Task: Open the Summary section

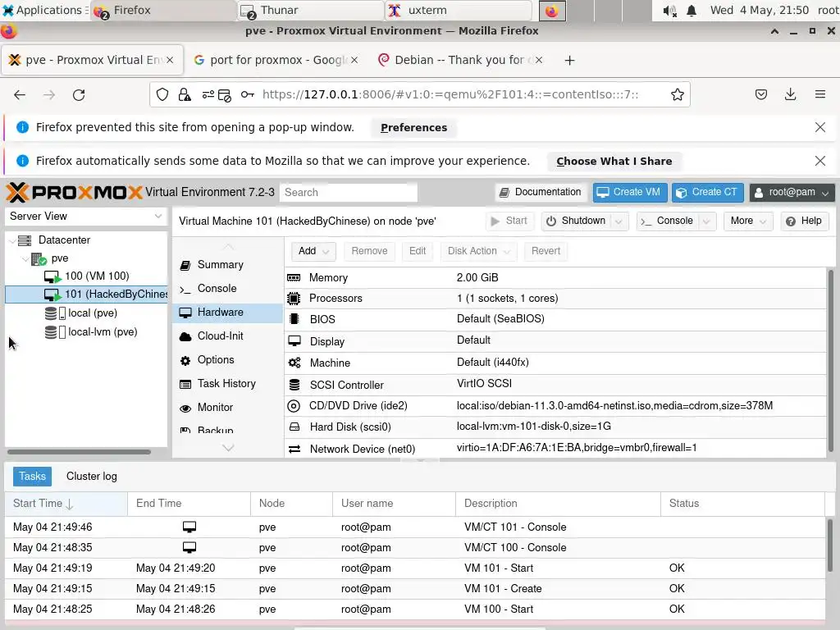Action: click(227, 265)
